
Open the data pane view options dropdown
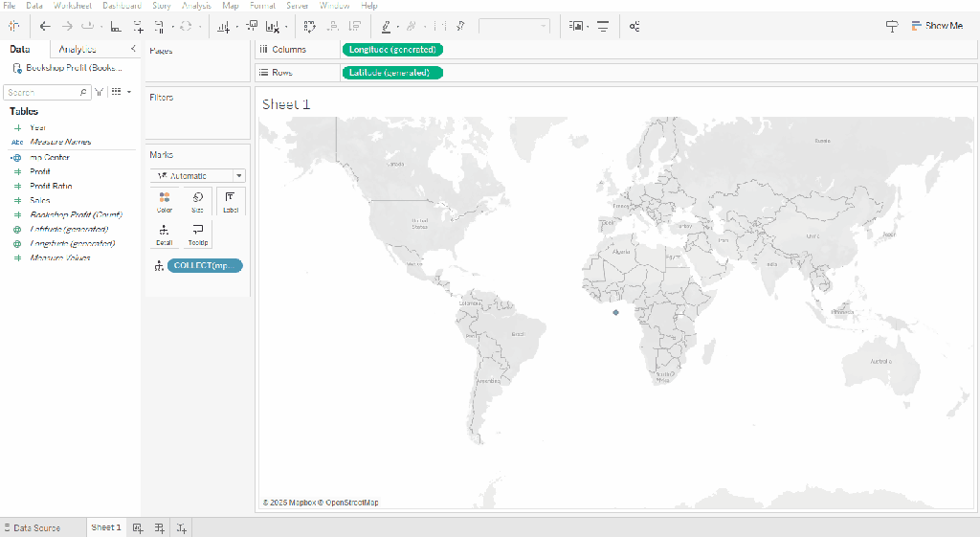pos(120,92)
